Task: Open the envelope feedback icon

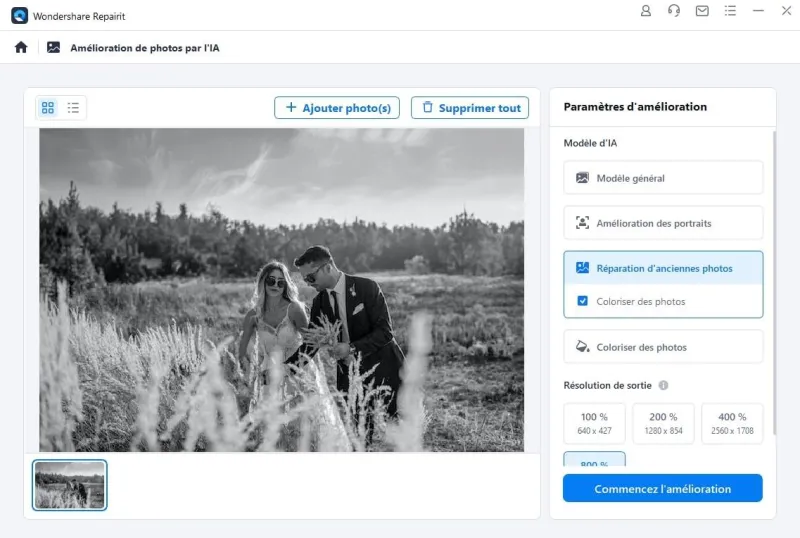Action: click(702, 11)
